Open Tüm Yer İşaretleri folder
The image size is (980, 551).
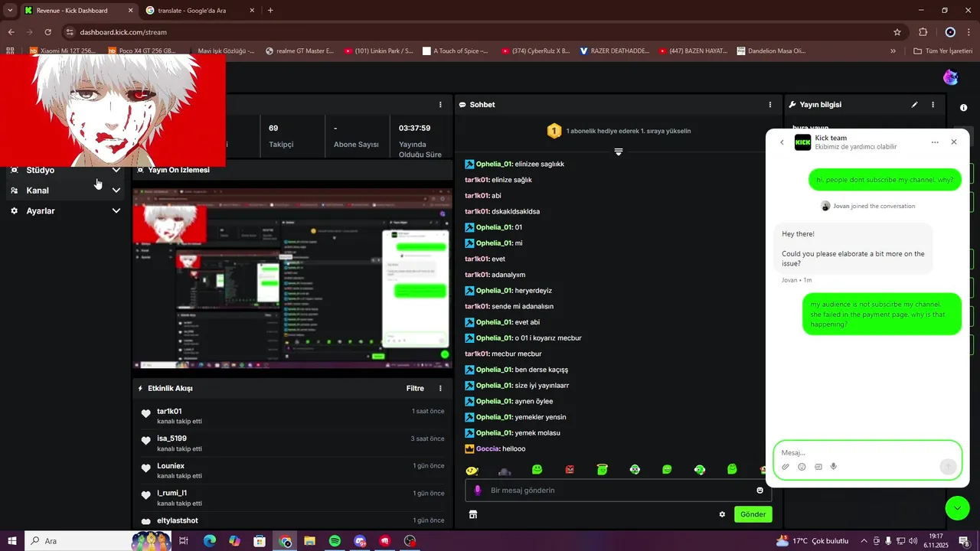coord(942,51)
